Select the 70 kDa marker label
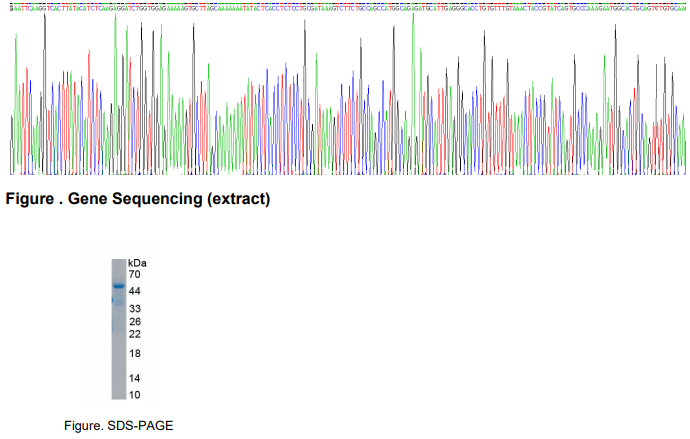Viewport: 690px width, 439px height. pyautogui.click(x=134, y=273)
